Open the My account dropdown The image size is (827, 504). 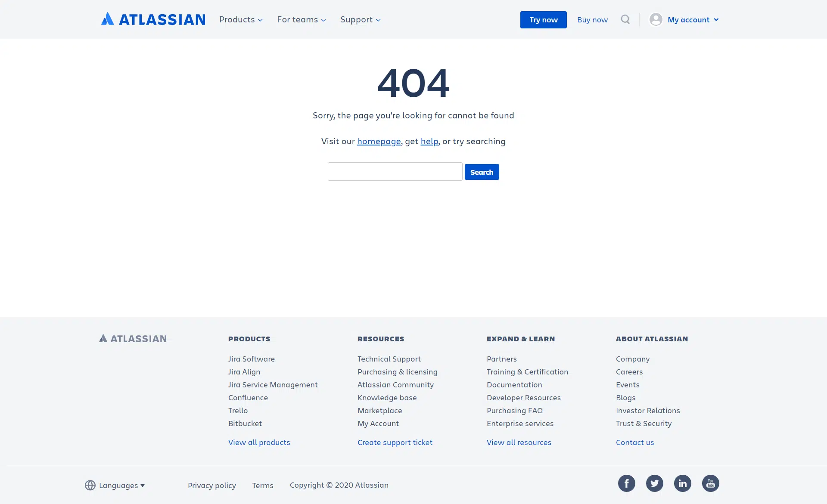coord(693,20)
